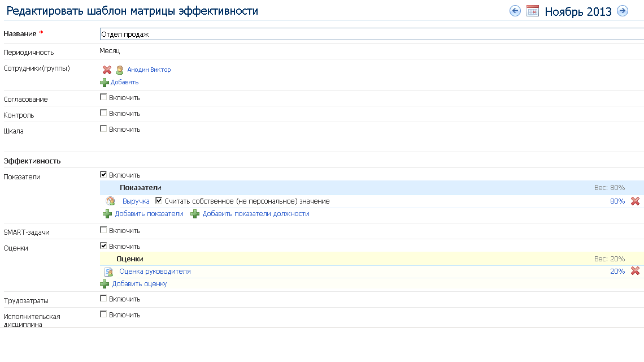The height and width of the screenshot is (362, 644).
Task: Delete the Оценка руководителя row
Action: click(634, 271)
